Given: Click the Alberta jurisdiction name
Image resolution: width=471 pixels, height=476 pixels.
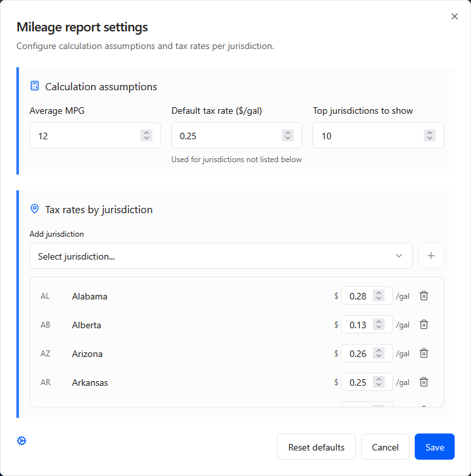Looking at the screenshot, I should (86, 325).
